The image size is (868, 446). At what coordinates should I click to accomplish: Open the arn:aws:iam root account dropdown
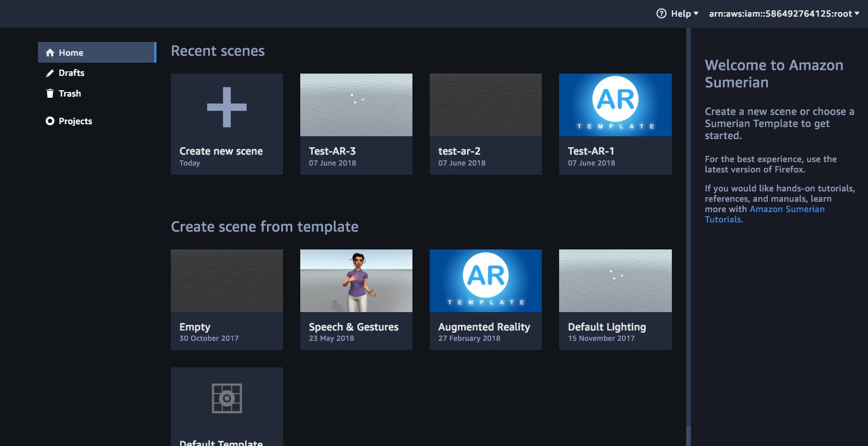pyautogui.click(x=785, y=13)
